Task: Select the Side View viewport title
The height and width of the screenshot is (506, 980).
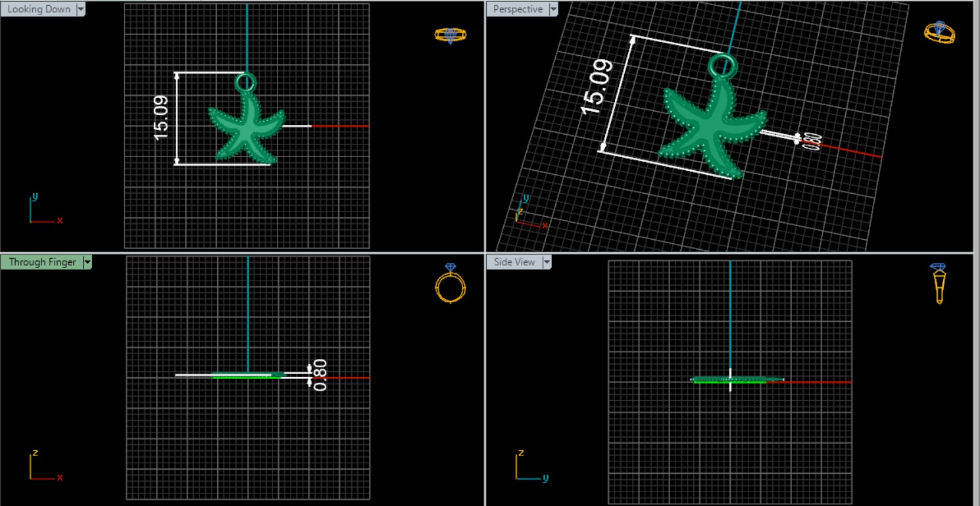Action: point(514,262)
